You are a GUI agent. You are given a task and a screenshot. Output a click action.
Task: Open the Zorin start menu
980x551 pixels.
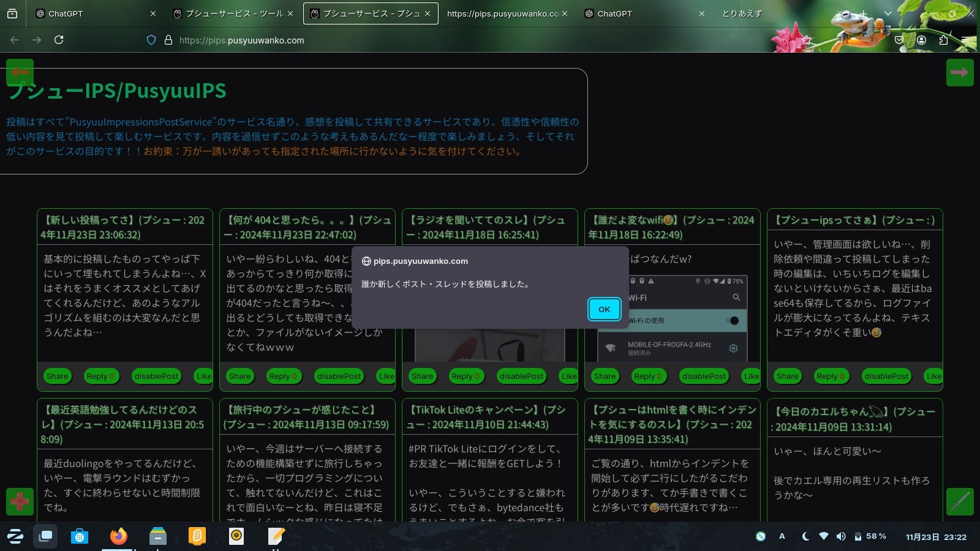[x=15, y=537]
